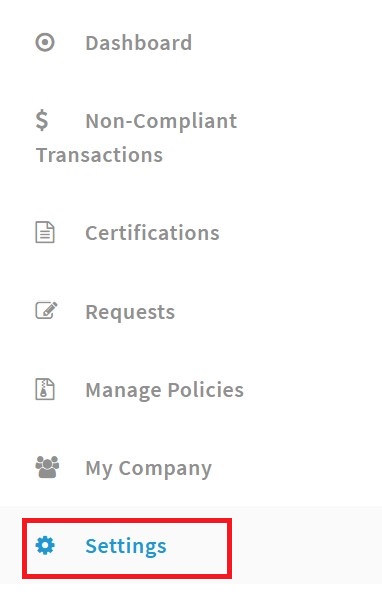This screenshot has width=382, height=600.
Task: Click the Requests pencil edit icon
Action: pyautogui.click(x=46, y=311)
